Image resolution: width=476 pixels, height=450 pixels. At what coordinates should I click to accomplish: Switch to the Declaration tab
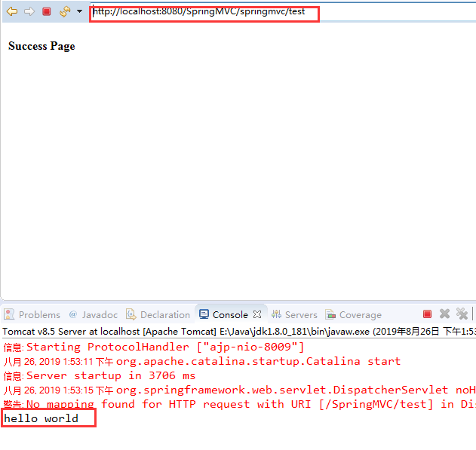pyautogui.click(x=158, y=315)
